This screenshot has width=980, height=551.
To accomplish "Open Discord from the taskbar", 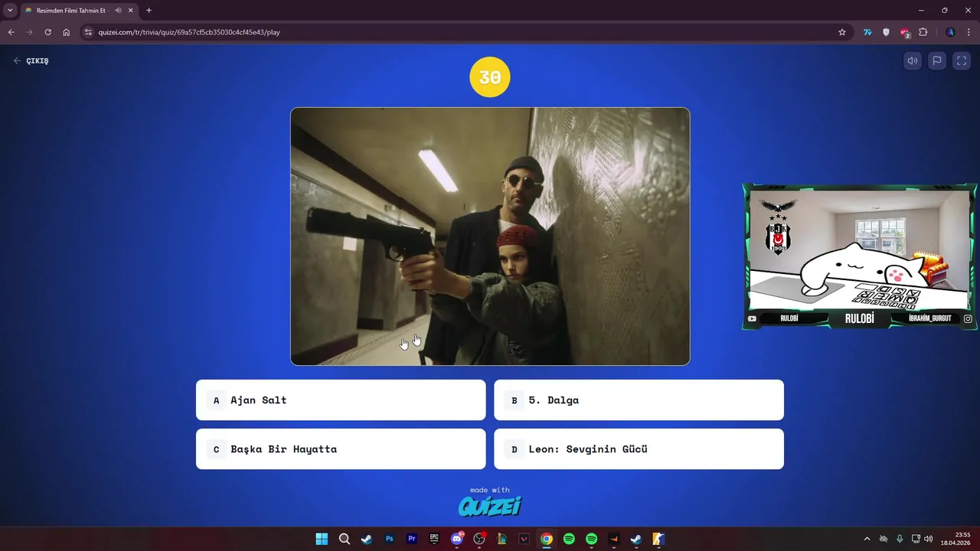I will click(x=457, y=539).
